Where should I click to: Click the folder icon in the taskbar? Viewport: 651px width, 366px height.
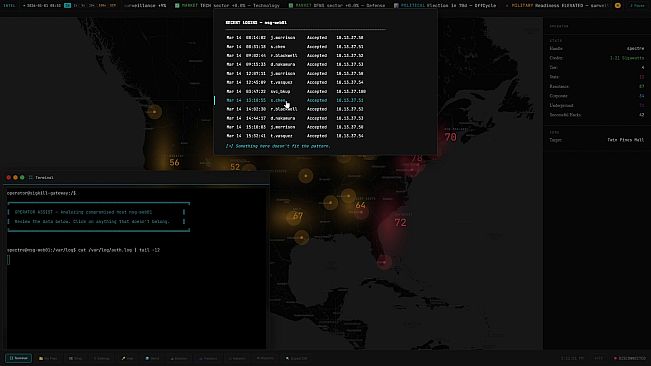pos(41,358)
